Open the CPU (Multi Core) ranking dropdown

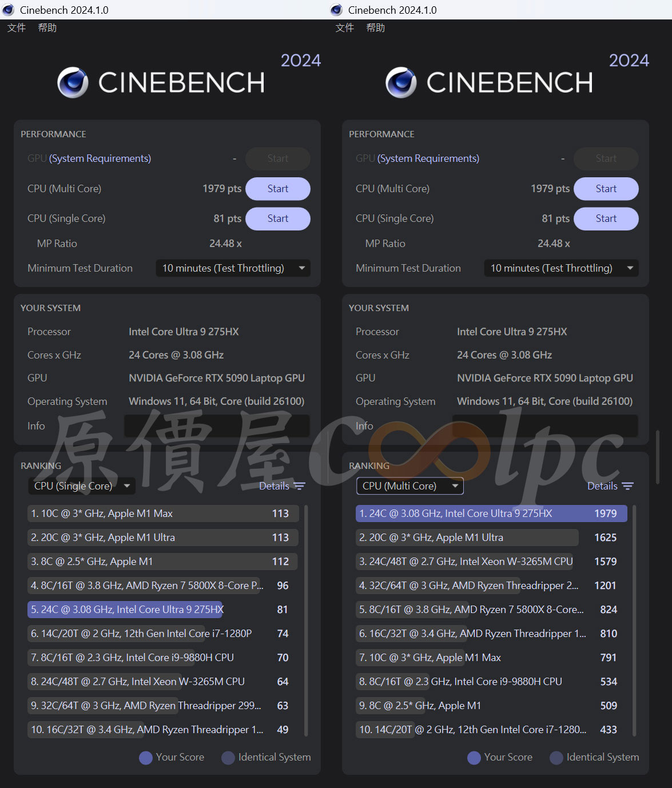[410, 486]
